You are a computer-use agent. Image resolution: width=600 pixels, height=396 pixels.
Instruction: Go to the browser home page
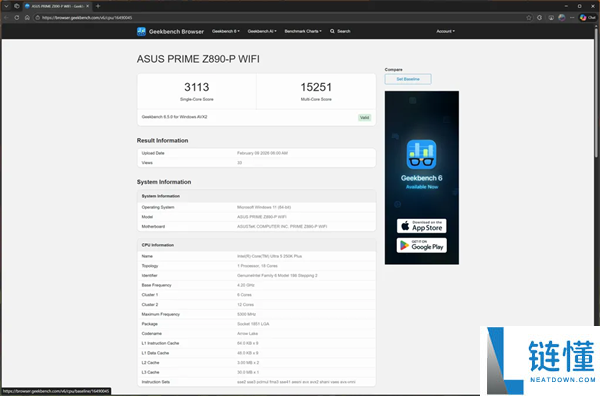(x=27, y=18)
